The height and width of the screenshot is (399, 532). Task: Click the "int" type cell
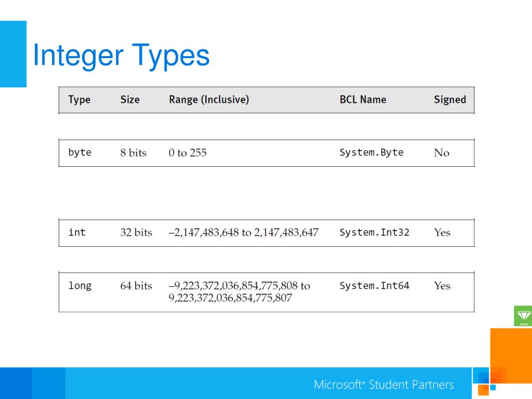tap(77, 232)
